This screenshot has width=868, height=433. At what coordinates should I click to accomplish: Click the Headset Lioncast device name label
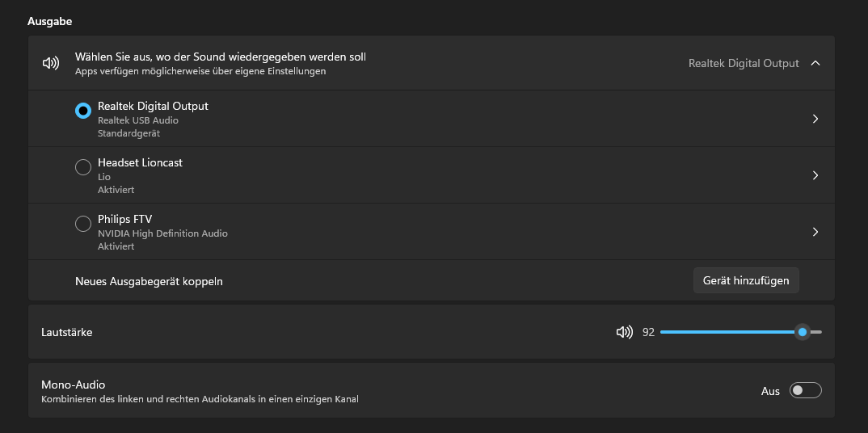point(140,162)
